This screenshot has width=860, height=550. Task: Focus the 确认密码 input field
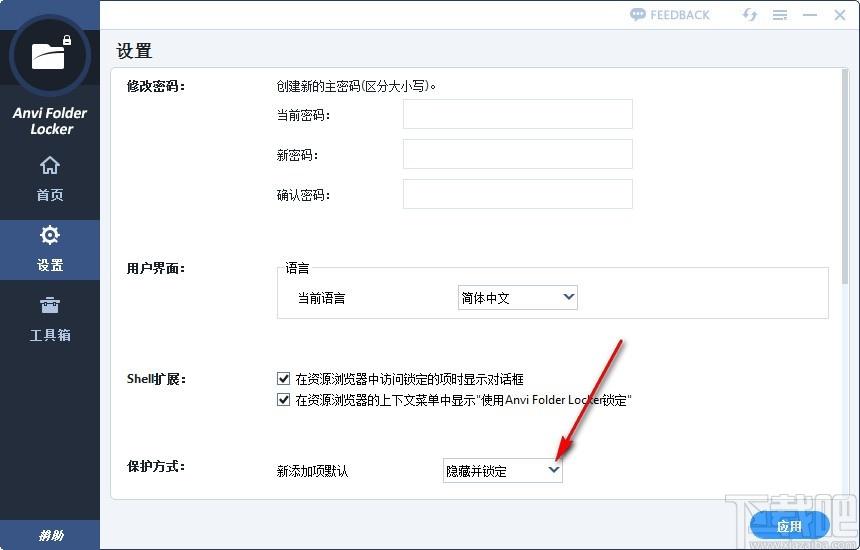click(518, 194)
